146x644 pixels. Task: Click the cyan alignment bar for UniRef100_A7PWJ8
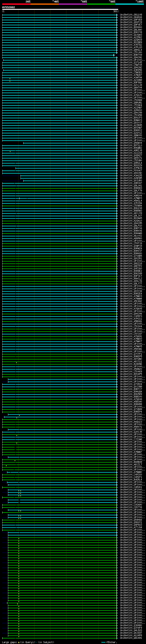coord(65,168)
